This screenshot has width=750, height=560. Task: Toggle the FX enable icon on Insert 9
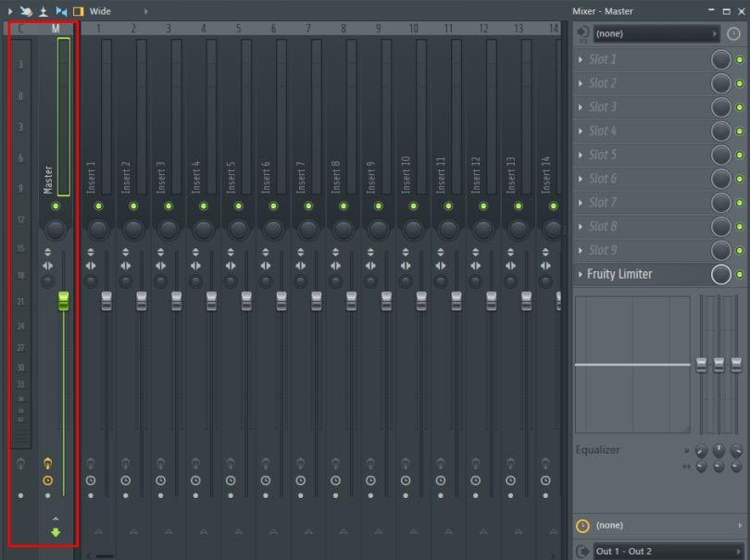tap(370, 463)
